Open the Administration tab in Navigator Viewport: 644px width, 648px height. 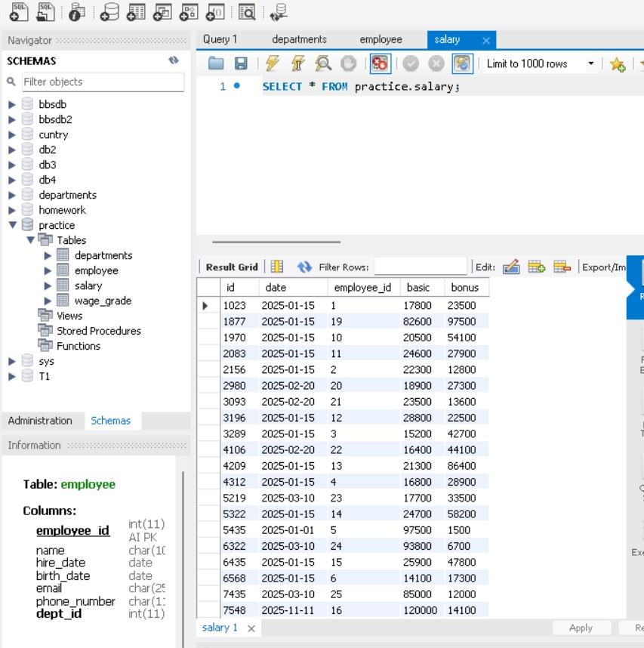[x=40, y=421]
